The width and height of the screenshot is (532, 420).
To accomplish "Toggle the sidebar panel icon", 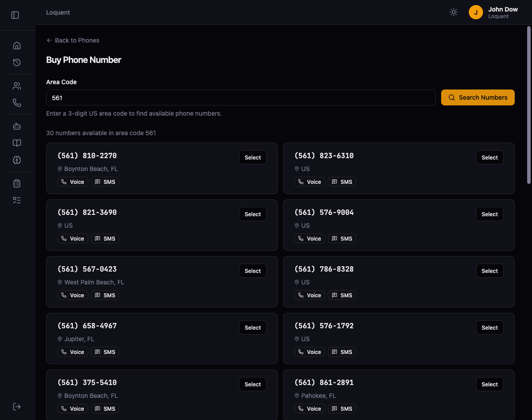I will point(15,15).
